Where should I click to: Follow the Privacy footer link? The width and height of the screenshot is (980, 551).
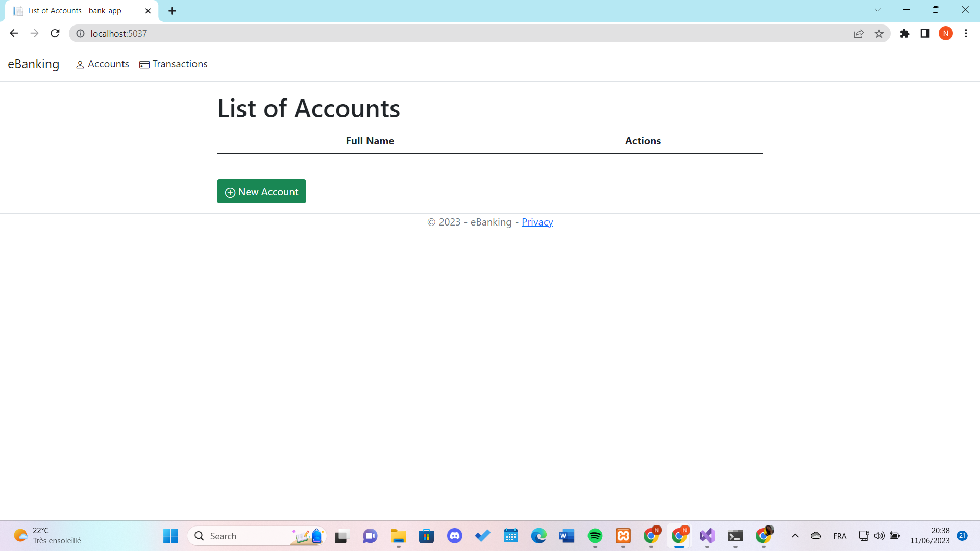coord(537,222)
